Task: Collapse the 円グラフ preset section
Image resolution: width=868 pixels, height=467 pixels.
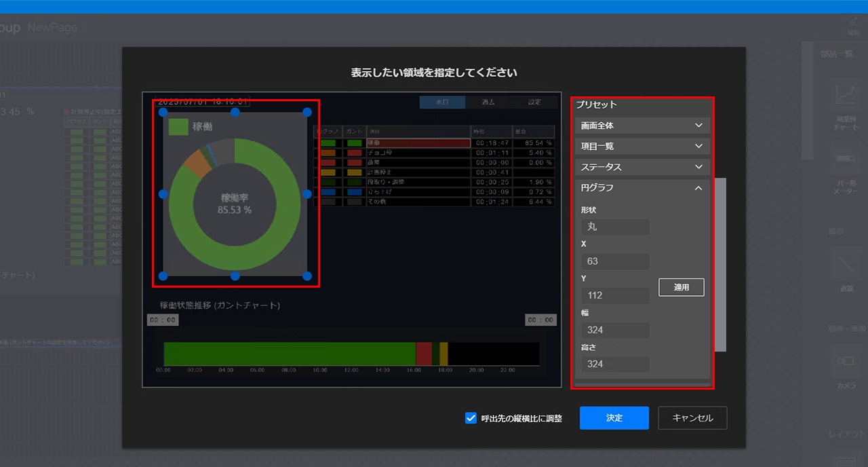Action: tap(642, 188)
